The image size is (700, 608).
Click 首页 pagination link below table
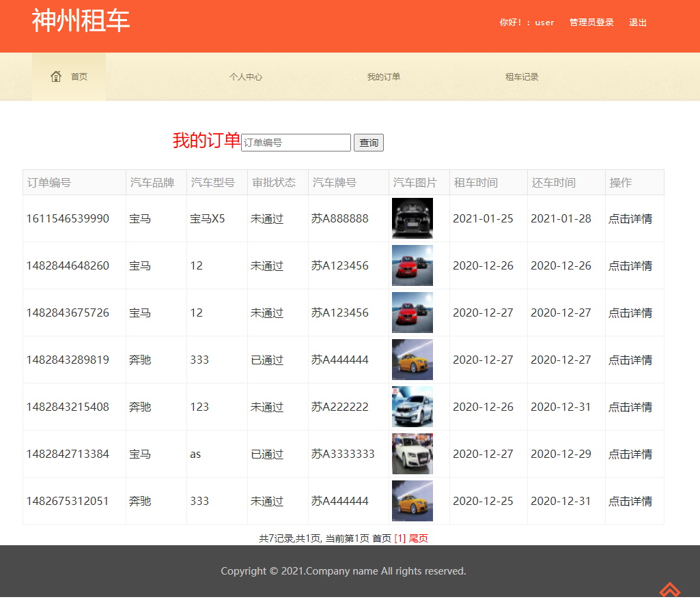tap(382, 538)
